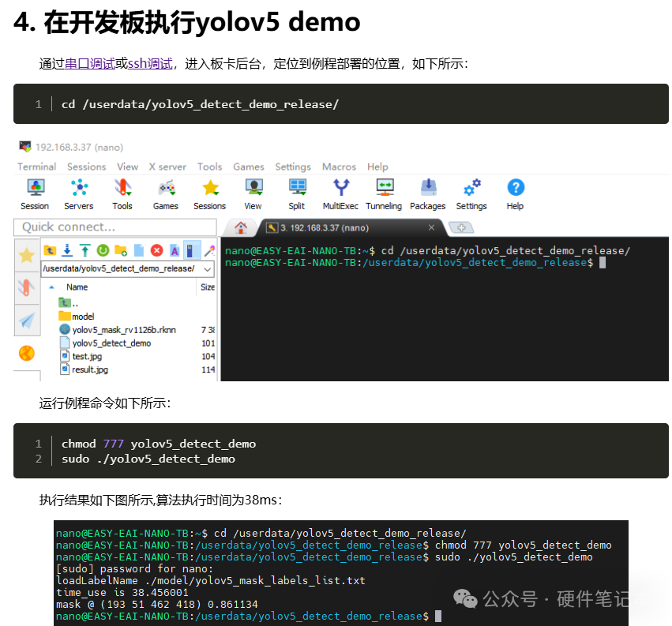Toggle the follow terminal folder button
Screen dimensions: 672x626
(191, 250)
